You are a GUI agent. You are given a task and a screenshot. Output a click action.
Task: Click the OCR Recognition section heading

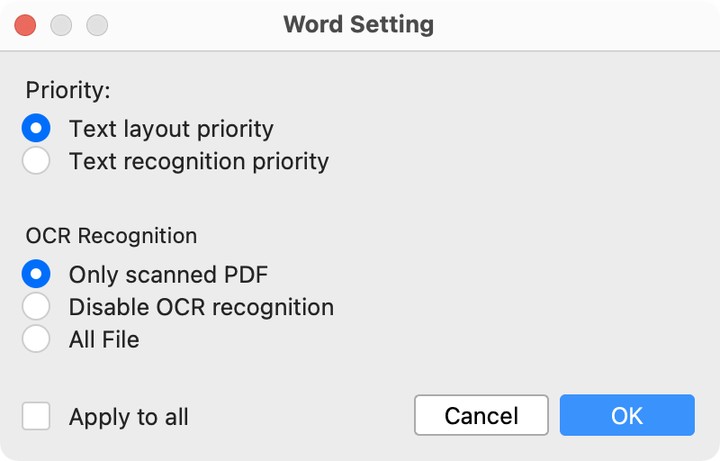click(x=111, y=236)
